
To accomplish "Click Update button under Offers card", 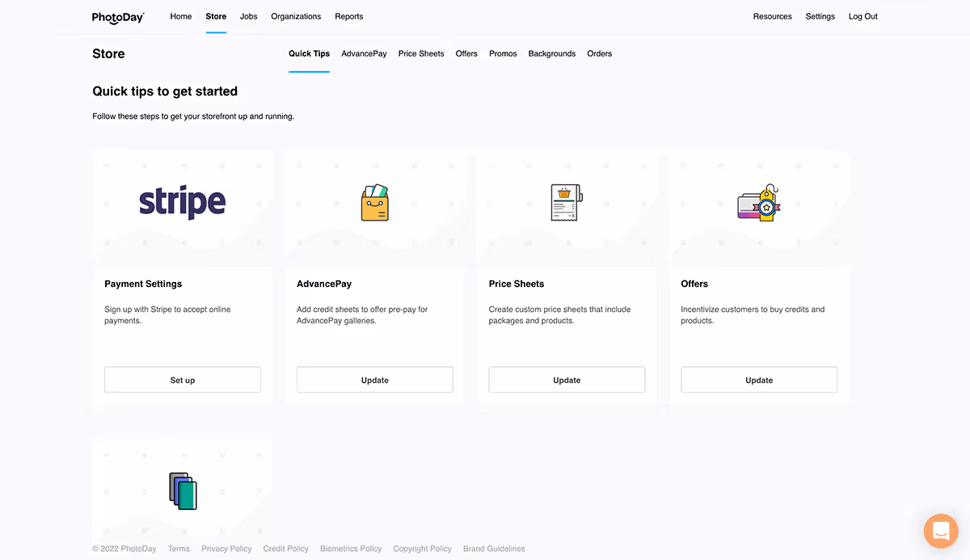I will pos(759,380).
